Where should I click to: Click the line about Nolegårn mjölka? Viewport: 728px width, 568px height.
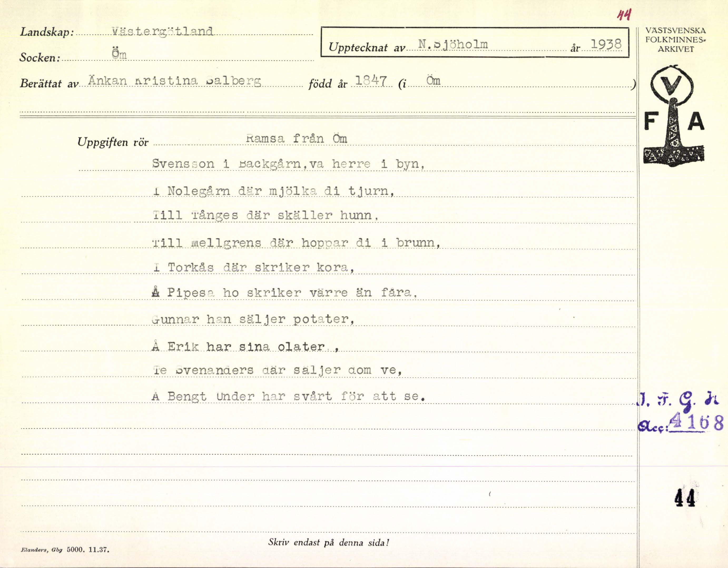(x=273, y=191)
